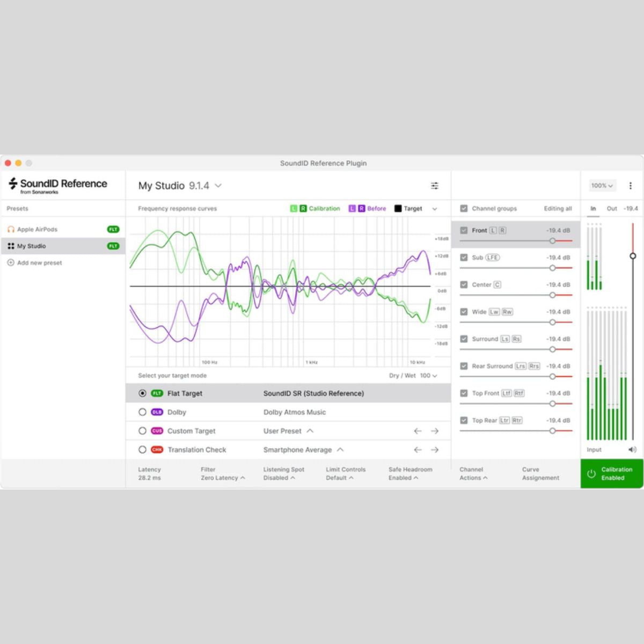Image resolution: width=644 pixels, height=644 pixels.
Task: Expand the frequency curves legend chevron
Action: 435,209
